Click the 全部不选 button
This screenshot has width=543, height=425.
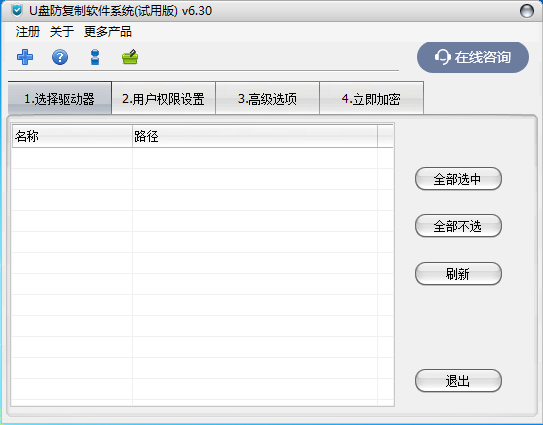click(458, 226)
